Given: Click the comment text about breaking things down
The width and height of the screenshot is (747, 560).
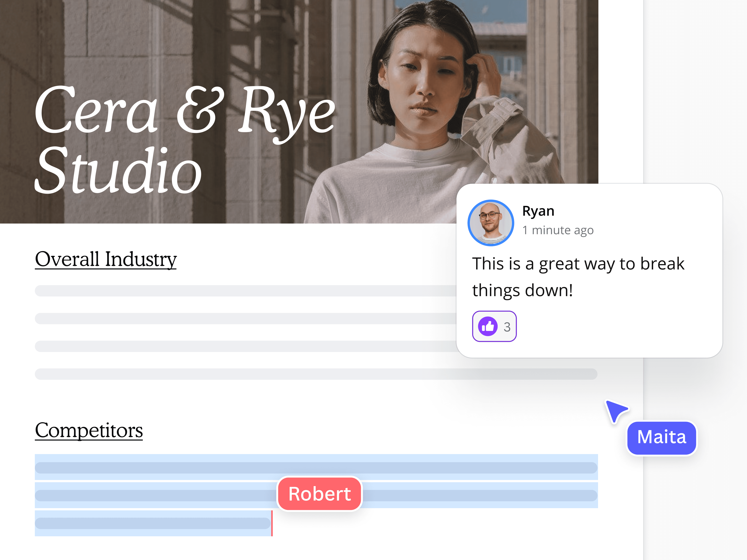Looking at the screenshot, I should (x=578, y=277).
